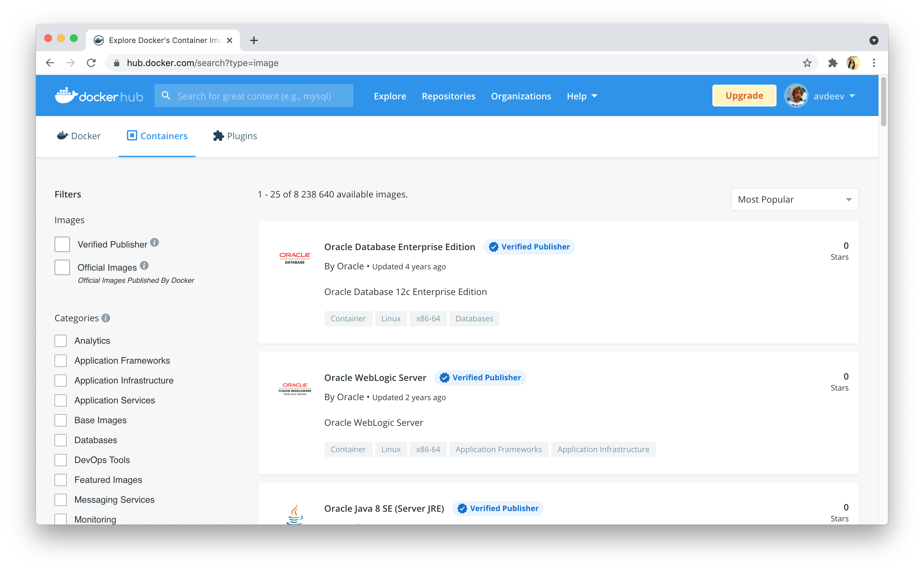924x572 pixels.
Task: Bookmark page with star icon
Action: click(807, 63)
